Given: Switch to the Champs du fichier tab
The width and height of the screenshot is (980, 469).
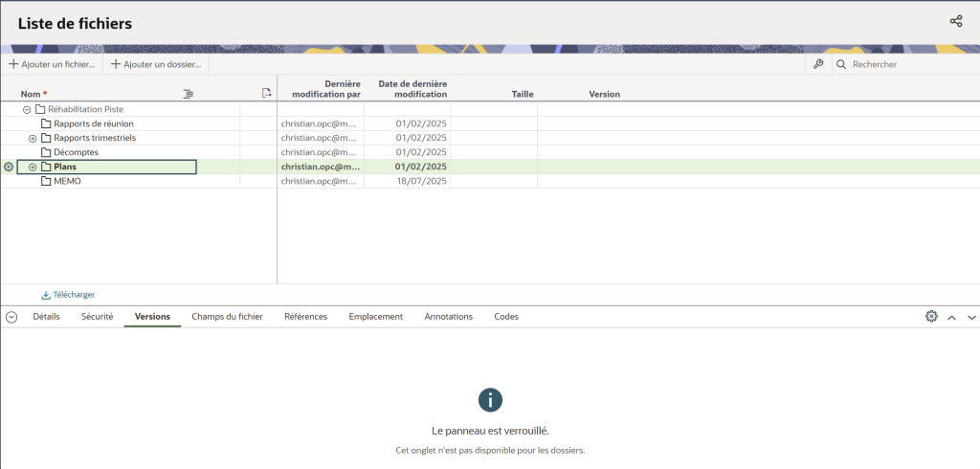Looking at the screenshot, I should [227, 317].
